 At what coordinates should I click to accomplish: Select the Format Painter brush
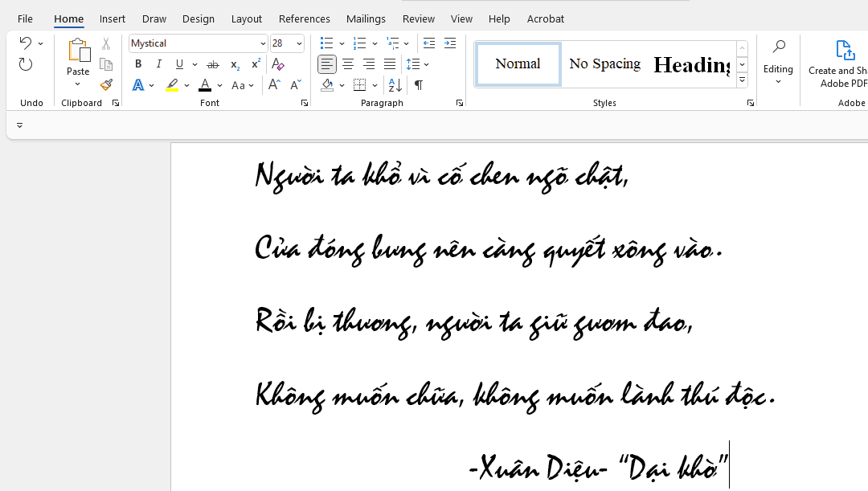106,84
